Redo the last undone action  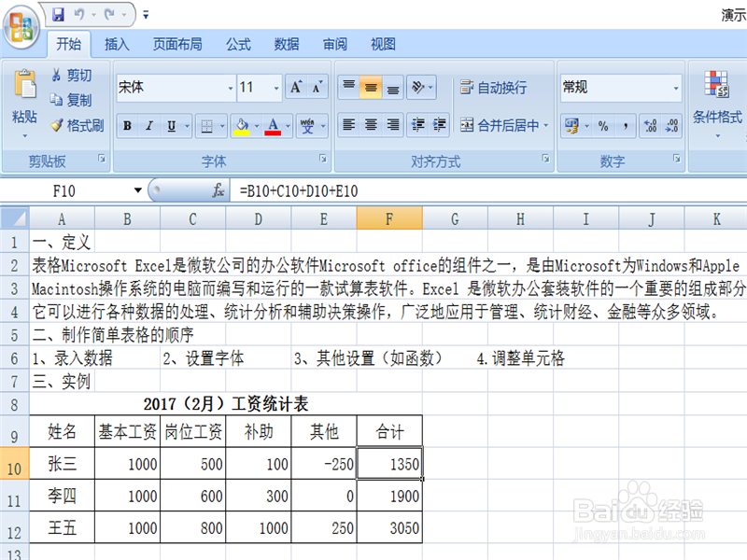pyautogui.click(x=109, y=15)
